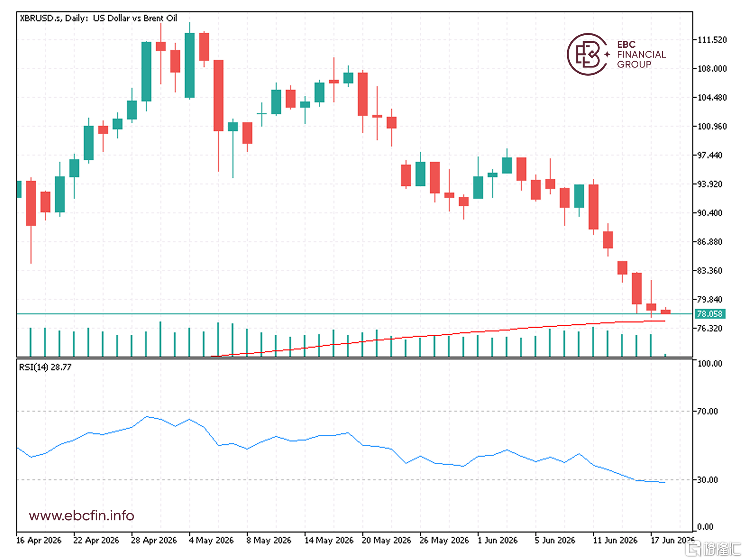Select the 76.320 price axis label
This screenshot has height=560, width=744.
pos(710,328)
